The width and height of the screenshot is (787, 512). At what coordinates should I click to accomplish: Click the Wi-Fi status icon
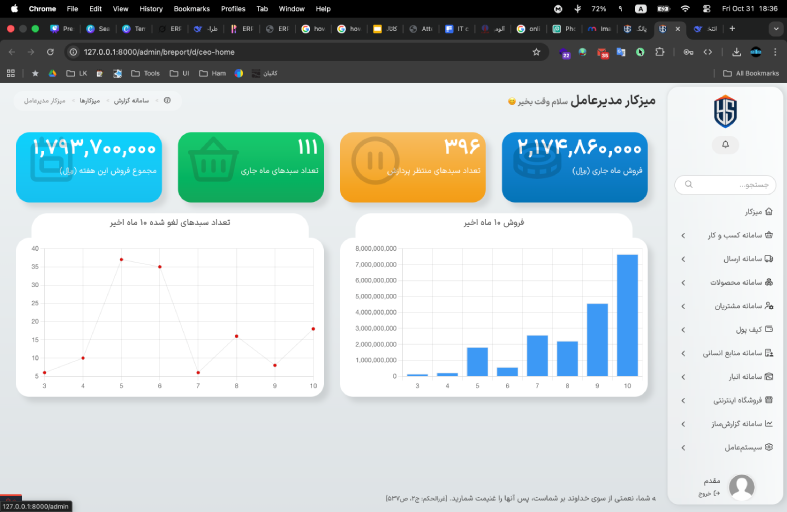pyautogui.click(x=685, y=9)
